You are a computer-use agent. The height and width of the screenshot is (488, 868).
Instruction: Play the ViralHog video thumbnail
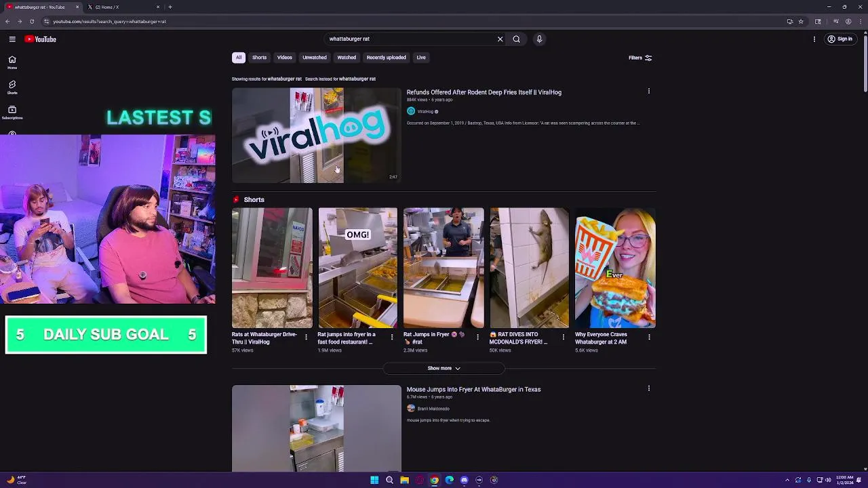(x=317, y=135)
